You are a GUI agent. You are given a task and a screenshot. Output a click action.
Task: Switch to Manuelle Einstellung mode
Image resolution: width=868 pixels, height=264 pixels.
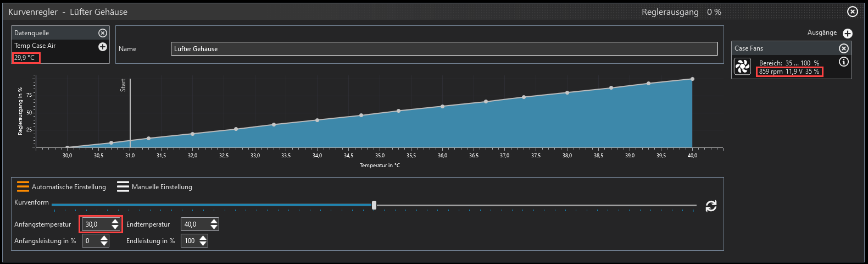[x=154, y=187]
